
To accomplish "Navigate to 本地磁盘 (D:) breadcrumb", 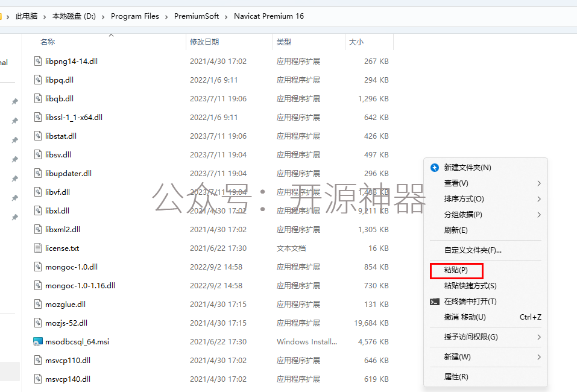I will [x=74, y=16].
